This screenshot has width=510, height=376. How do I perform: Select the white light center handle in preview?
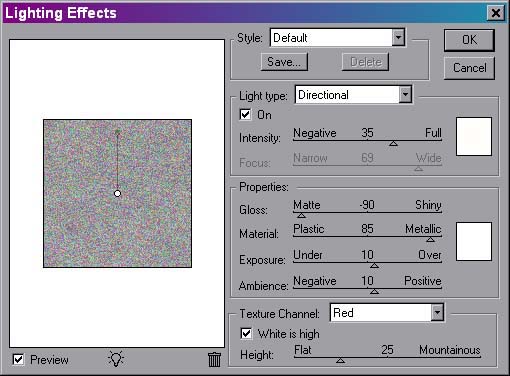[x=117, y=193]
